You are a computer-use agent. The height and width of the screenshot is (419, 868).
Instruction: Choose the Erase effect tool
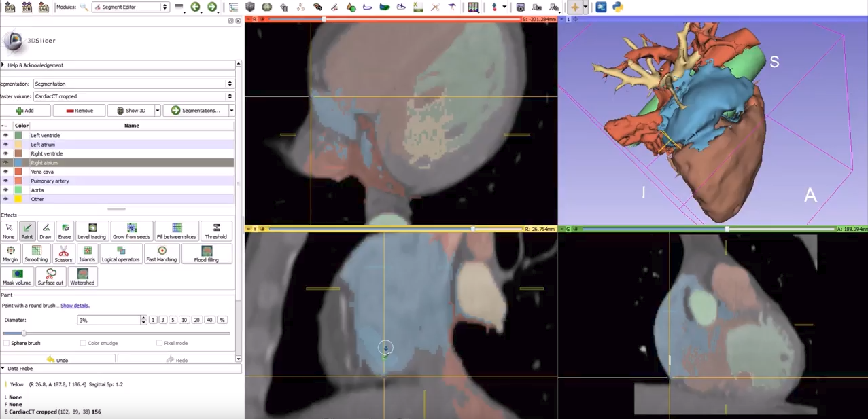65,232
